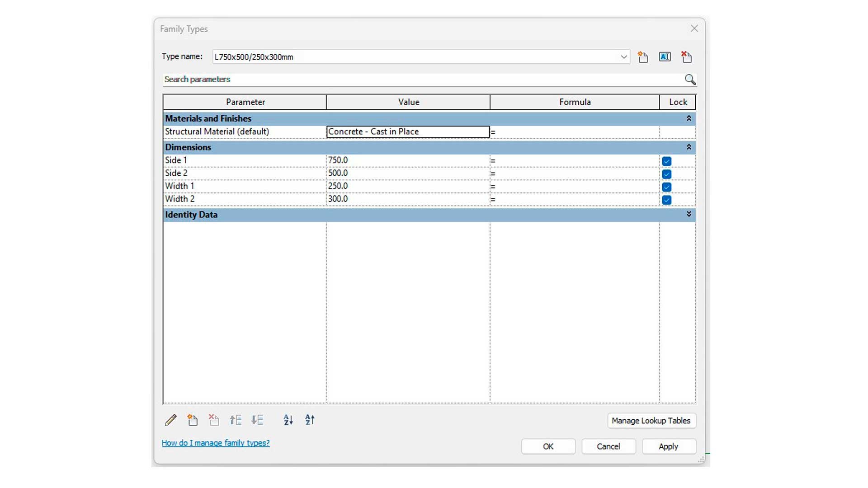
Task: Click the New Type icon
Action: click(643, 57)
